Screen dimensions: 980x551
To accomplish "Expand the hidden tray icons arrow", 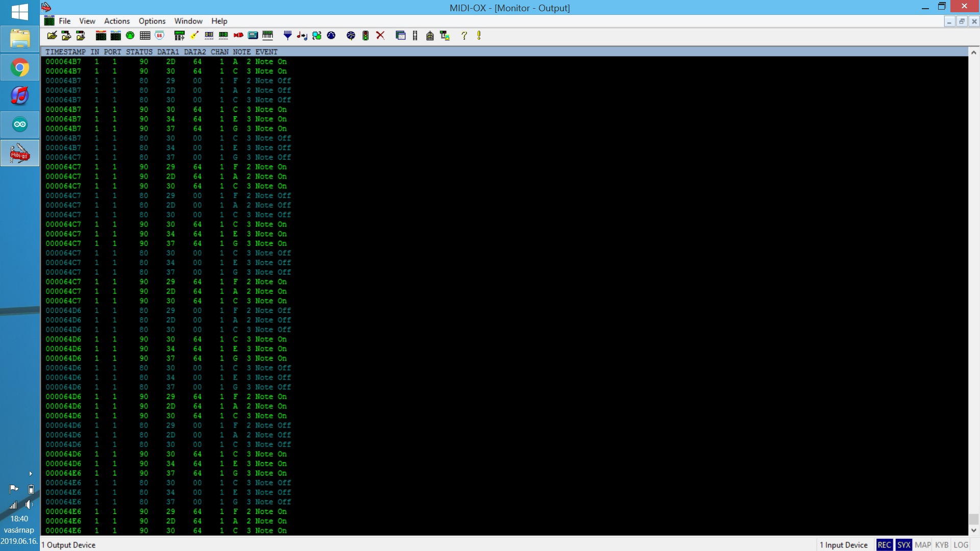I will coord(30,473).
